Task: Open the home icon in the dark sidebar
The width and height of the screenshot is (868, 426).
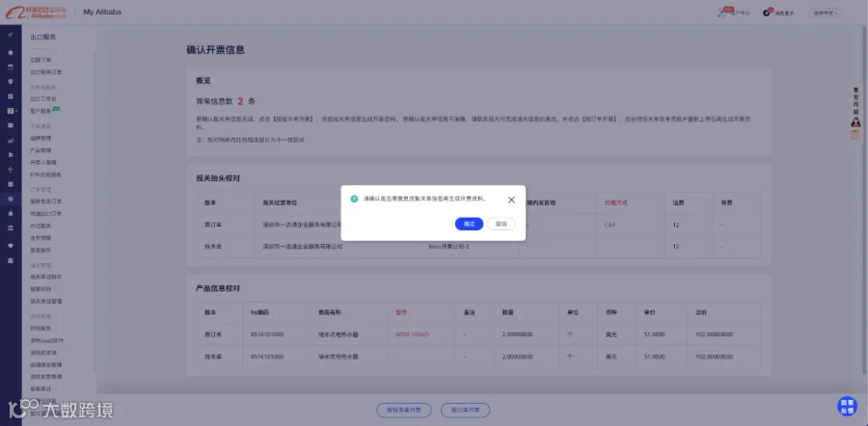Action: pos(11,53)
